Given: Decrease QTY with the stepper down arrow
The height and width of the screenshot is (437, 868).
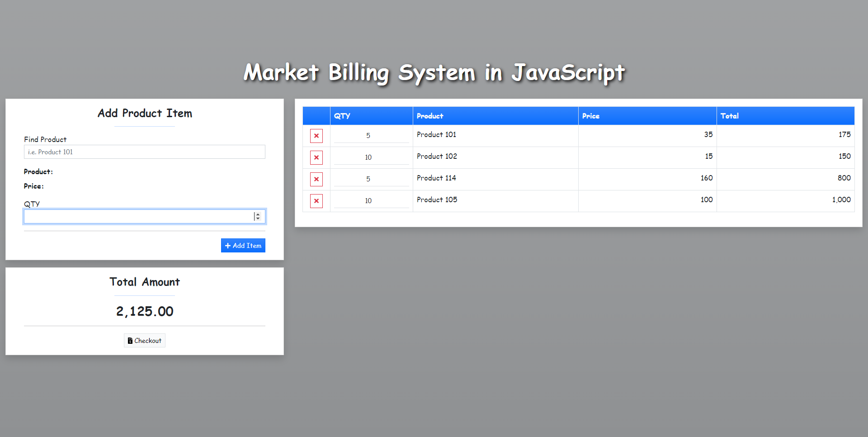Looking at the screenshot, I should click(x=258, y=219).
